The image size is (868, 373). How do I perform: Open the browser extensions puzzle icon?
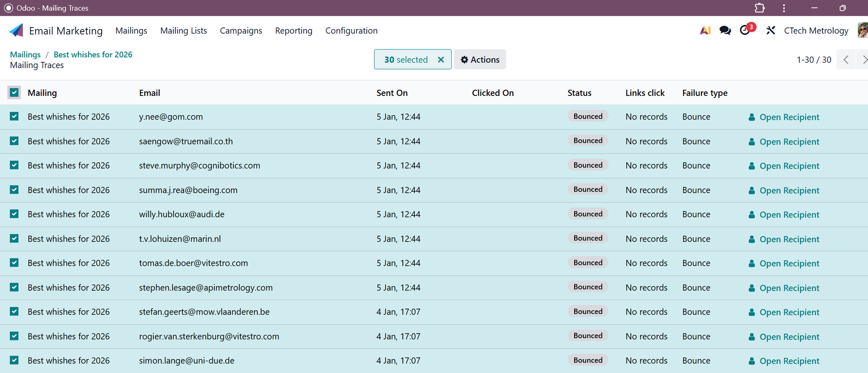[x=759, y=8]
